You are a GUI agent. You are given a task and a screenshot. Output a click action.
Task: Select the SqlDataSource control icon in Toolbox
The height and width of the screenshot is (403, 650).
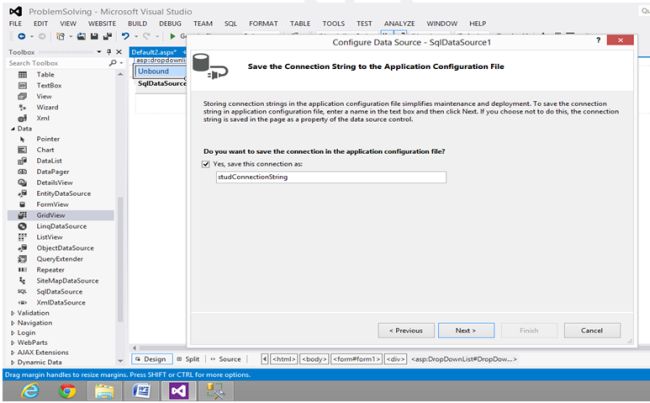tap(22, 291)
